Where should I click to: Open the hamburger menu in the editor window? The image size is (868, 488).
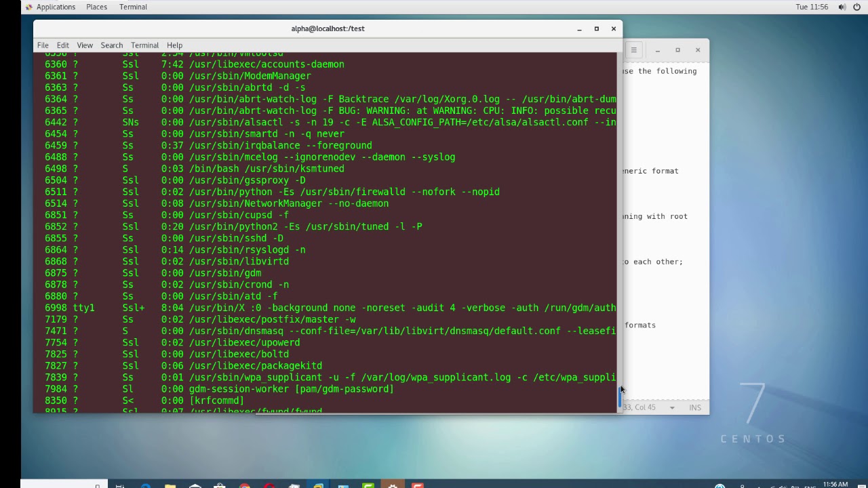(x=633, y=49)
